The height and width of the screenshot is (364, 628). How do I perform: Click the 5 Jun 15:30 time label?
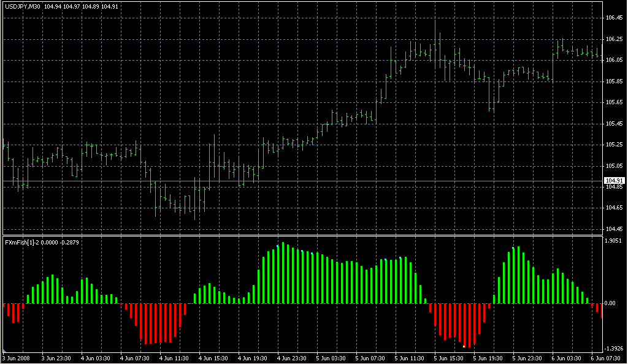coord(448,358)
